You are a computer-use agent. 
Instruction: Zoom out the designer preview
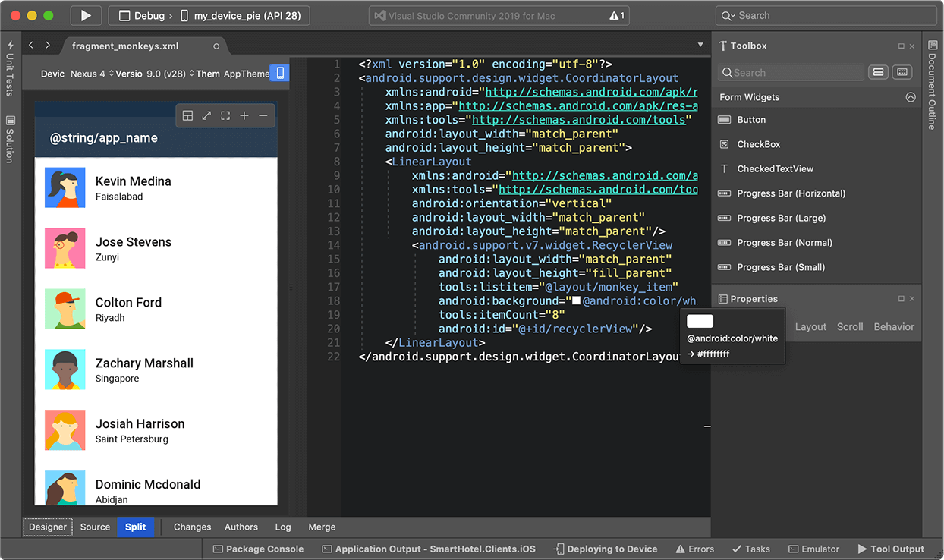click(263, 115)
